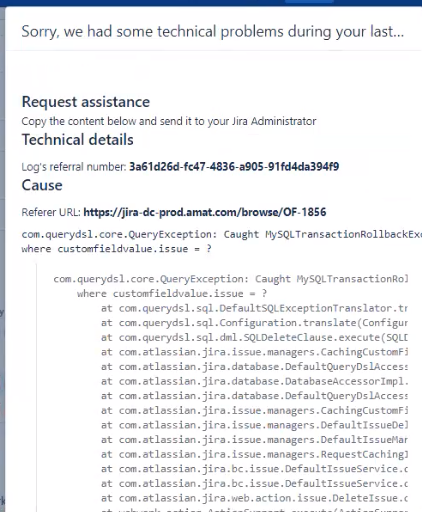Screen dimensions: 422x512
Task: Click the 'Log's referral number:' label
Action: click(74, 166)
